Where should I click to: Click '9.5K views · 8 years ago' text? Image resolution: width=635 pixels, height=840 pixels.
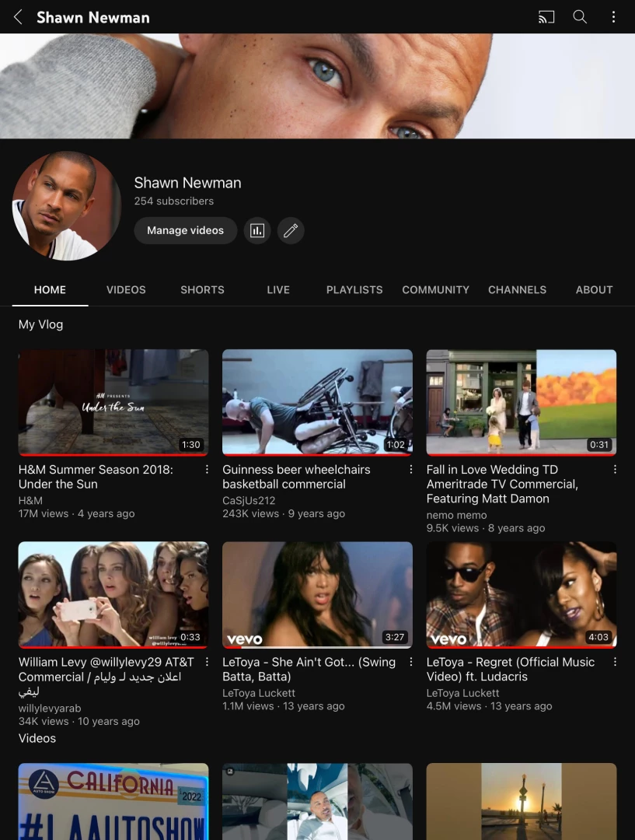pos(486,527)
